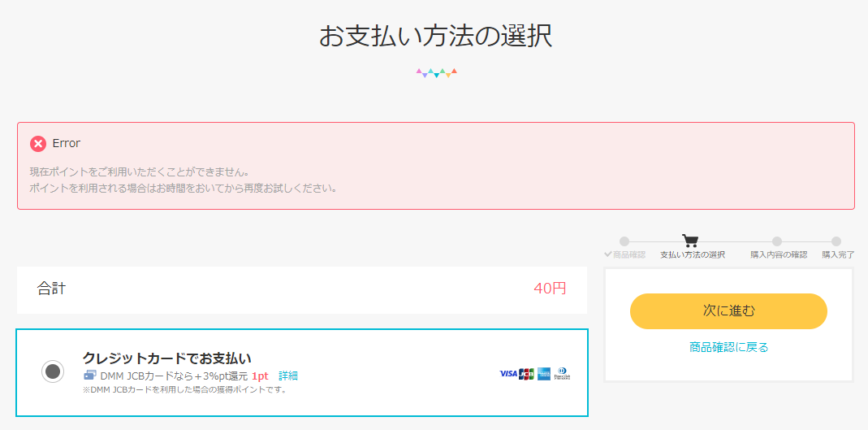This screenshot has height=430, width=868.
Task: Open the 商品確認に戻る link
Action: 728,347
